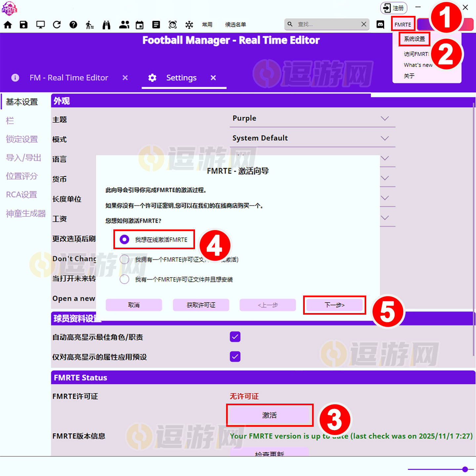Focus the 查找 search field
Image resolution: width=476 pixels, height=476 pixels.
(x=327, y=24)
